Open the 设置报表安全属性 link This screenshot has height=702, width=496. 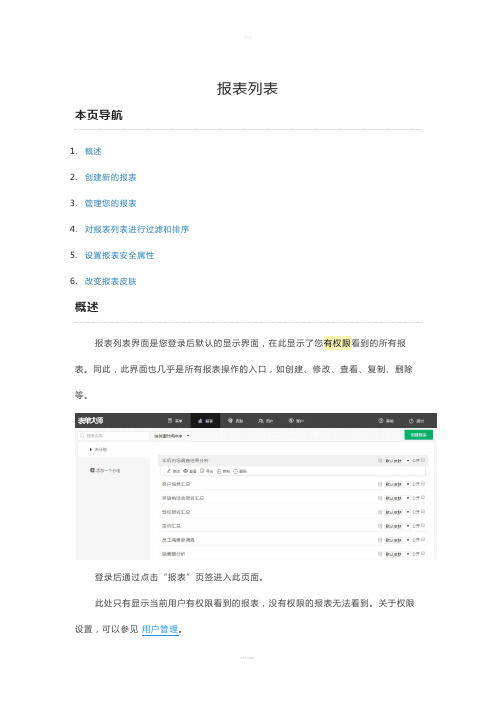point(120,255)
